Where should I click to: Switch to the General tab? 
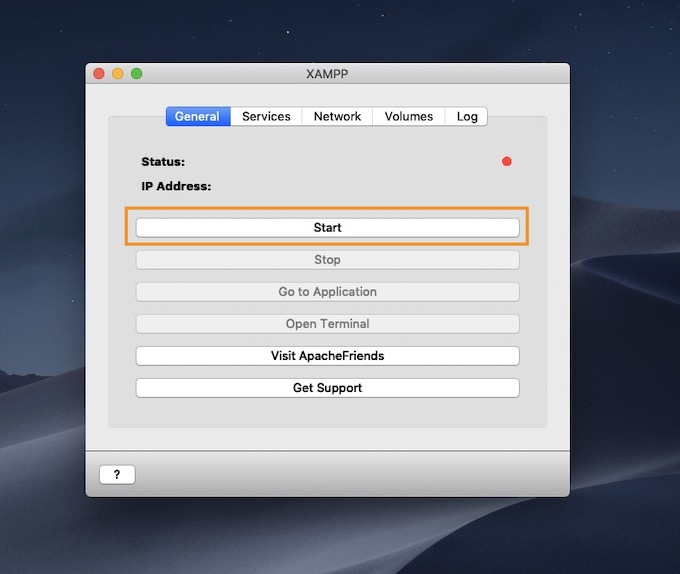click(x=198, y=116)
